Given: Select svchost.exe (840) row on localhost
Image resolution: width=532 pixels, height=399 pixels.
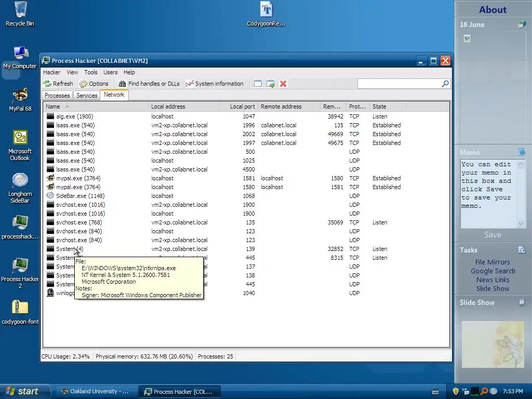Looking at the screenshot, I should 246,231.
